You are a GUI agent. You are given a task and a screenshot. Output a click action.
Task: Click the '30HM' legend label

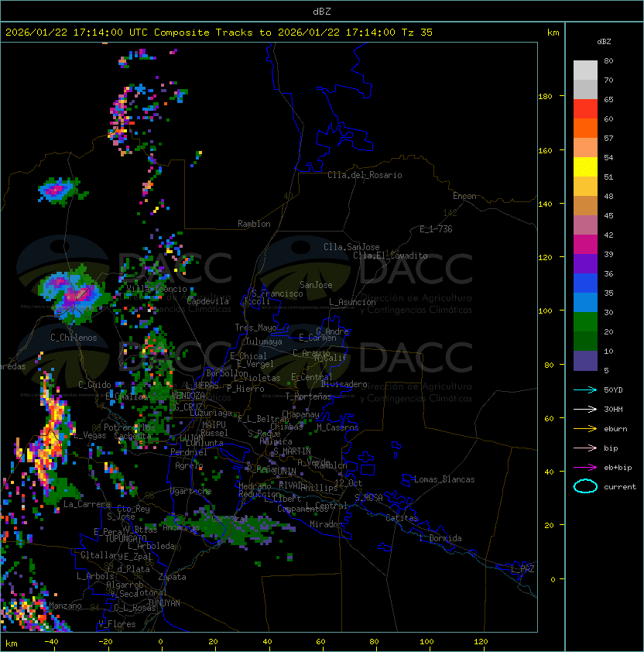click(x=613, y=409)
